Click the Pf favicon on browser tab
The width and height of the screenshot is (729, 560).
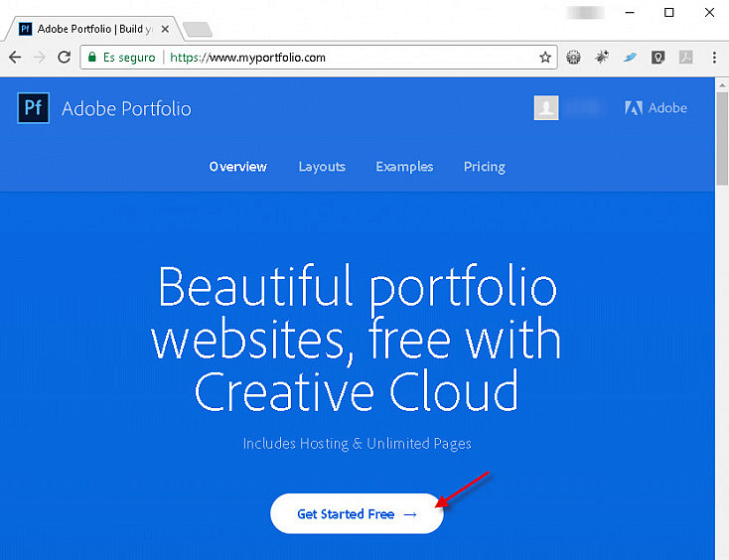(x=25, y=29)
